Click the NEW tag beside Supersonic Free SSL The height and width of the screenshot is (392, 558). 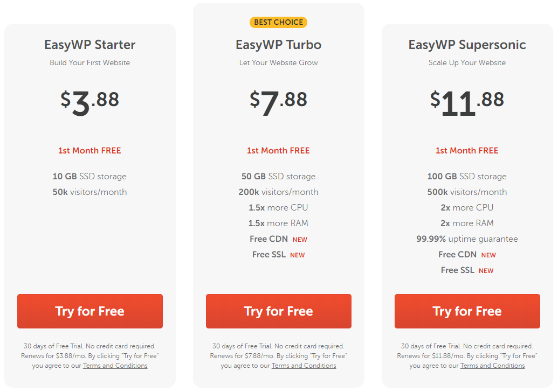coord(486,271)
